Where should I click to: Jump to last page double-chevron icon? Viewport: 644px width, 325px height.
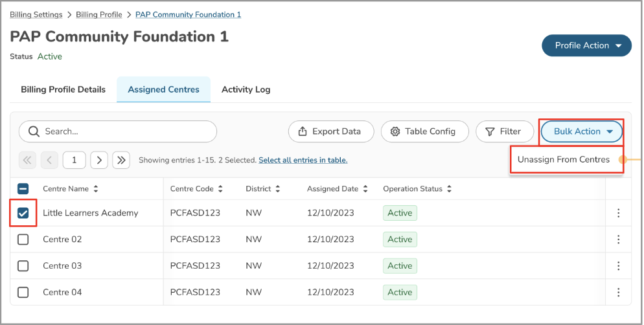(x=121, y=160)
